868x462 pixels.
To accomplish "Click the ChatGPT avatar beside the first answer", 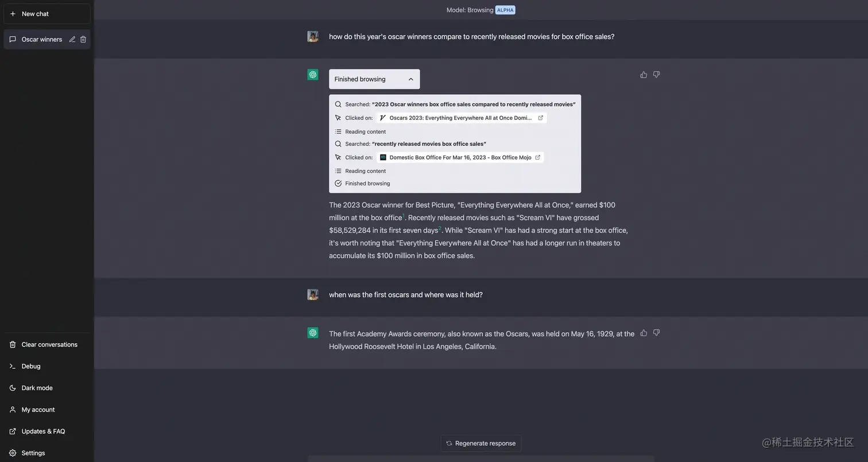I will pos(313,75).
